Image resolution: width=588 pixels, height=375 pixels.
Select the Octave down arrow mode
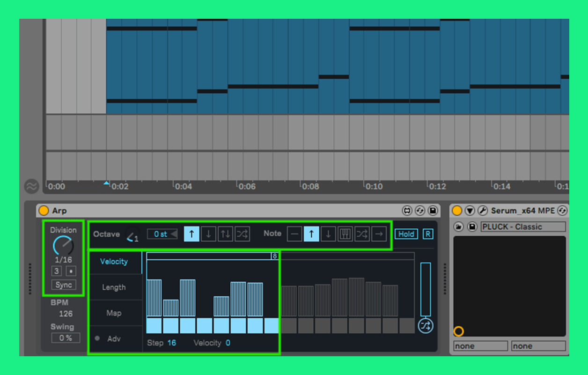coord(208,234)
